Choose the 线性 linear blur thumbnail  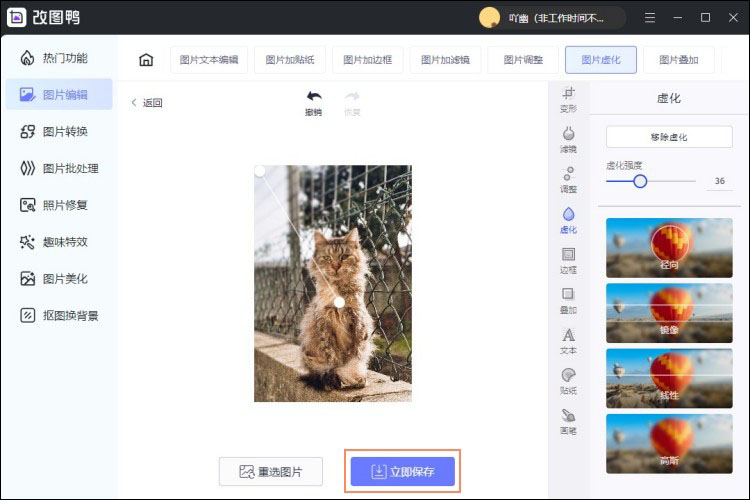[669, 378]
